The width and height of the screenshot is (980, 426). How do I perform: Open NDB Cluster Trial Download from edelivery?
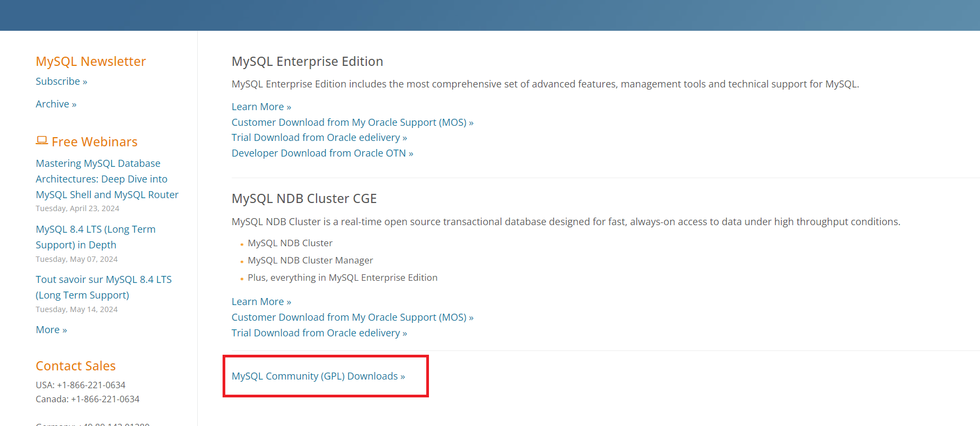pos(319,333)
